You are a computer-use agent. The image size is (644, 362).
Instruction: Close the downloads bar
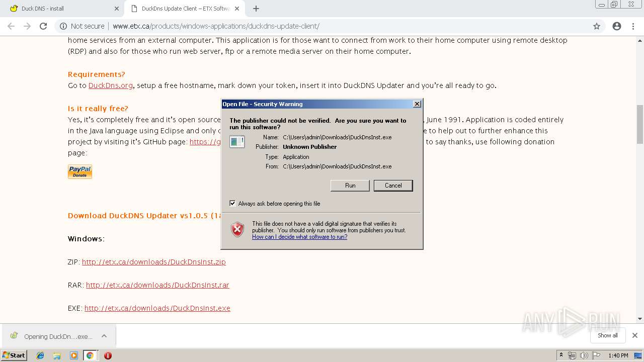coord(635,335)
